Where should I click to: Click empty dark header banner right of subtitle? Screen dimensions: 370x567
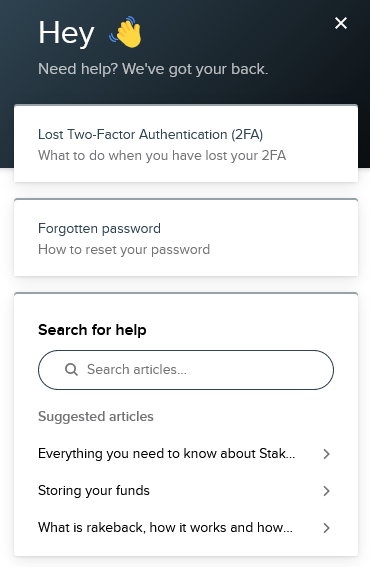click(x=318, y=69)
